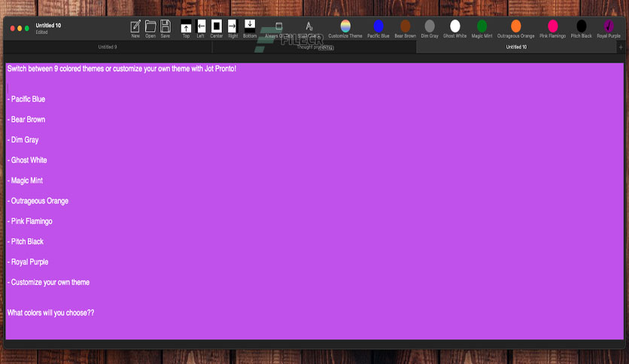Select the Royal Purple theme swatch
Screen dimensions: 629x364
click(608, 26)
